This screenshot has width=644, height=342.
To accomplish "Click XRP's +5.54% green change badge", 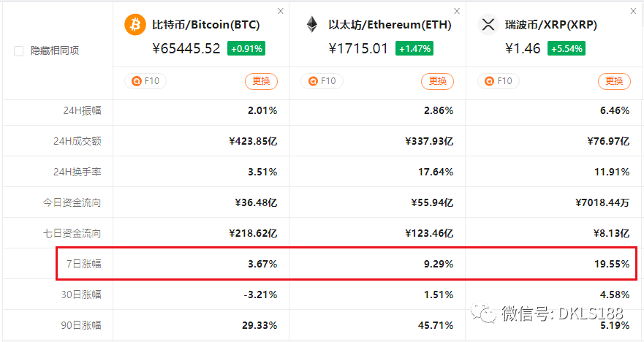I will tap(567, 48).
